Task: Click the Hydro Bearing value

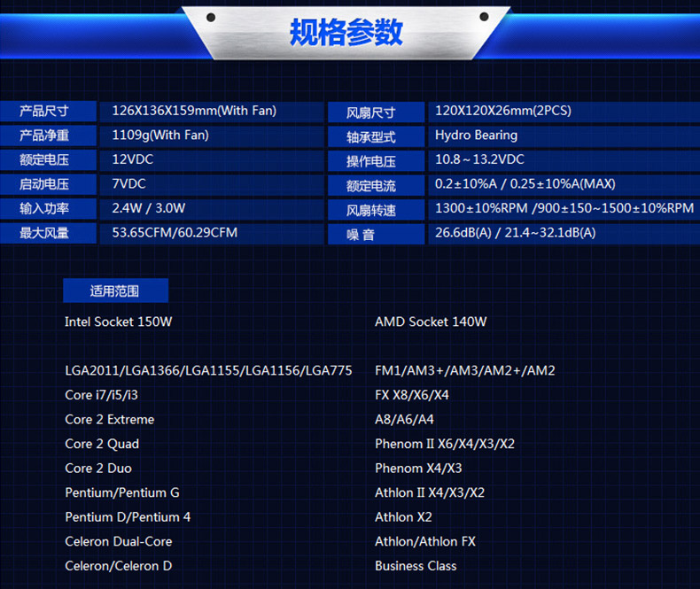Action: pos(477,136)
